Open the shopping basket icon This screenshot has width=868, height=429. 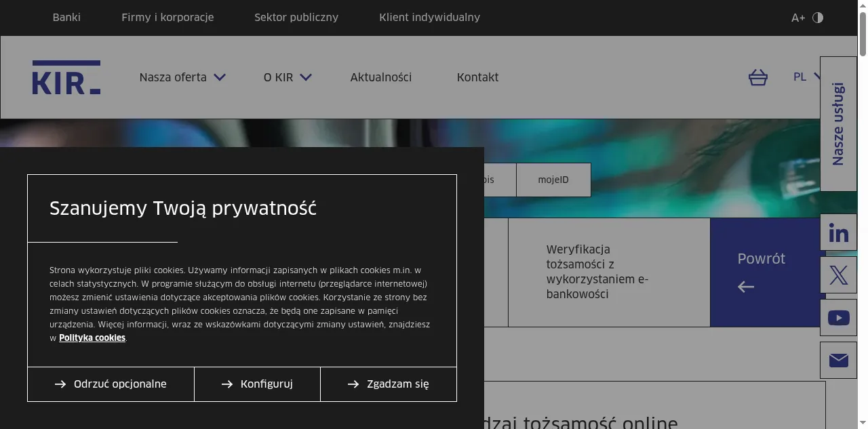point(757,77)
